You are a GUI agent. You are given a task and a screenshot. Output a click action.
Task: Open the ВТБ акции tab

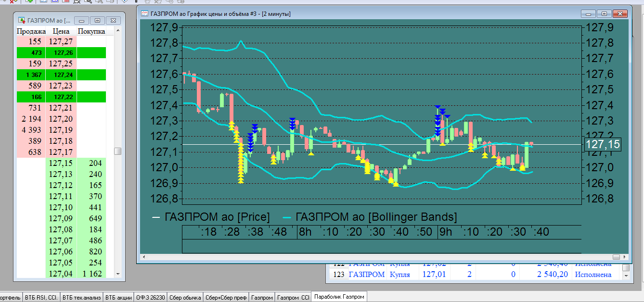tap(118, 298)
